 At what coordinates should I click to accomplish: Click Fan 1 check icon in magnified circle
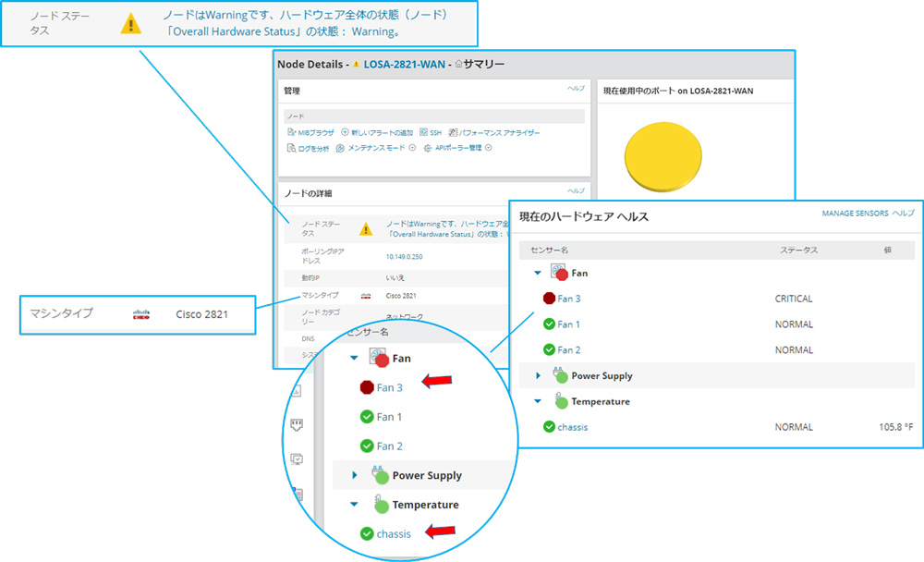tap(367, 416)
